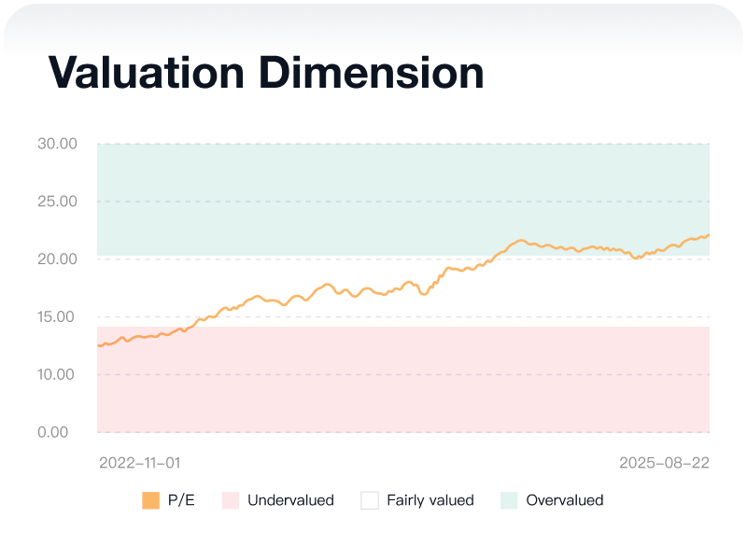Viewport: 747px width, 560px height.
Task: Toggle the Overvalued legend label
Action: pos(565,500)
